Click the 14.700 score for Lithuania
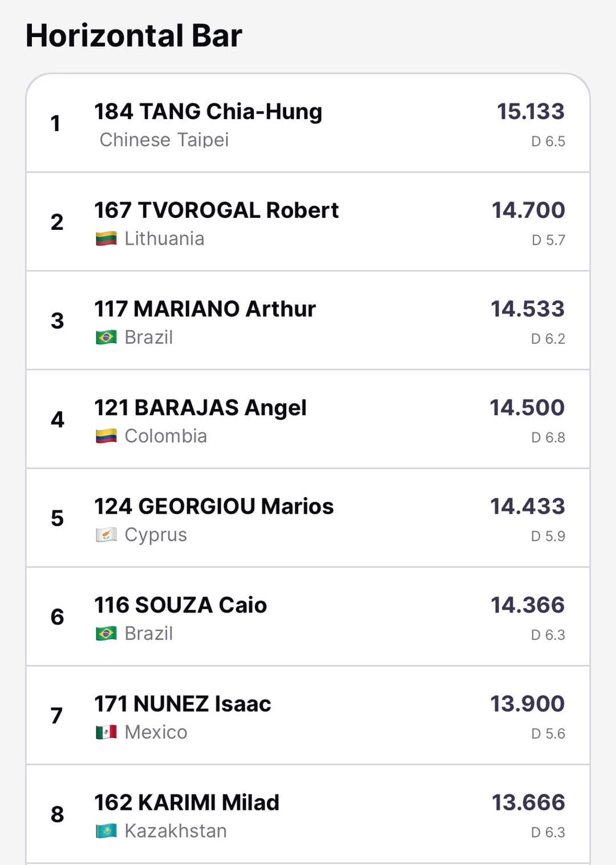The image size is (616, 865). (528, 210)
